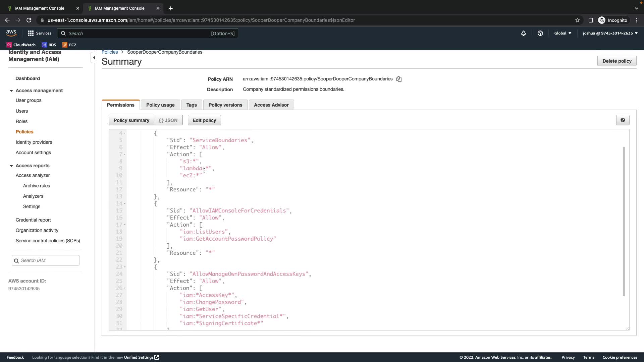Click the AWS support help icon

click(x=540, y=33)
